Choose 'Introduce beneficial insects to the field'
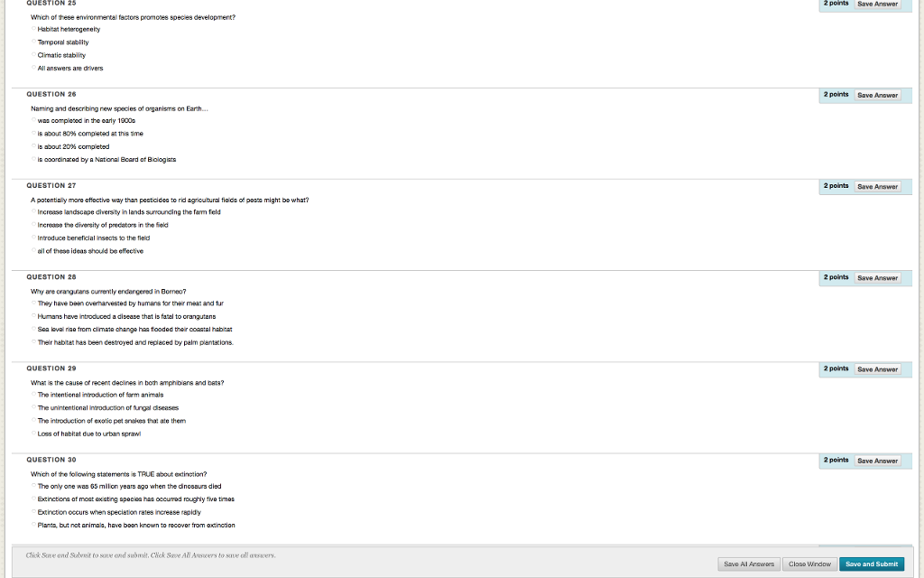This screenshot has width=924, height=578. (33, 238)
